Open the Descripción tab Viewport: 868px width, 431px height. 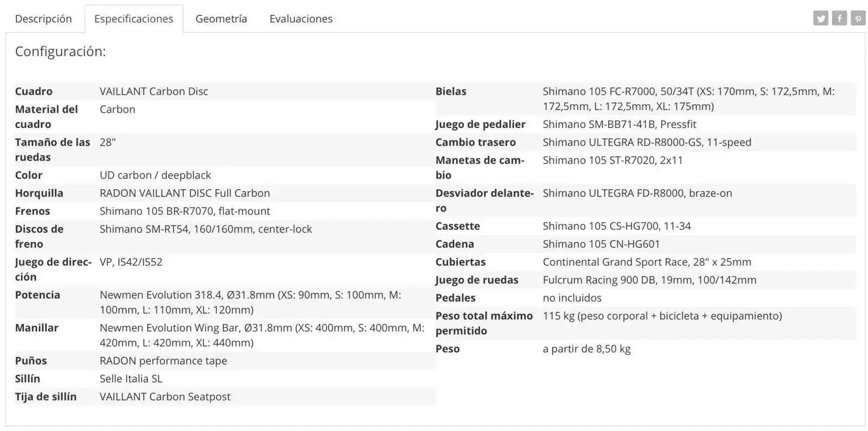(43, 18)
